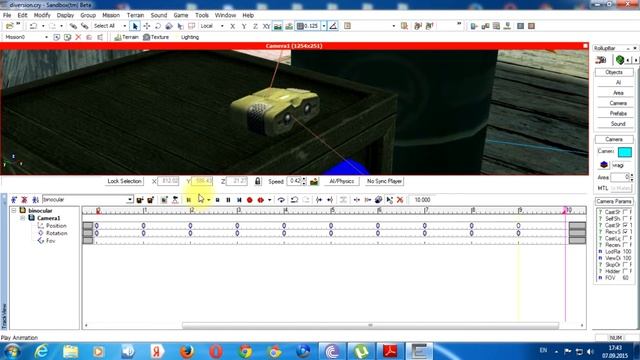Click the Texture toolbar button

point(156,37)
